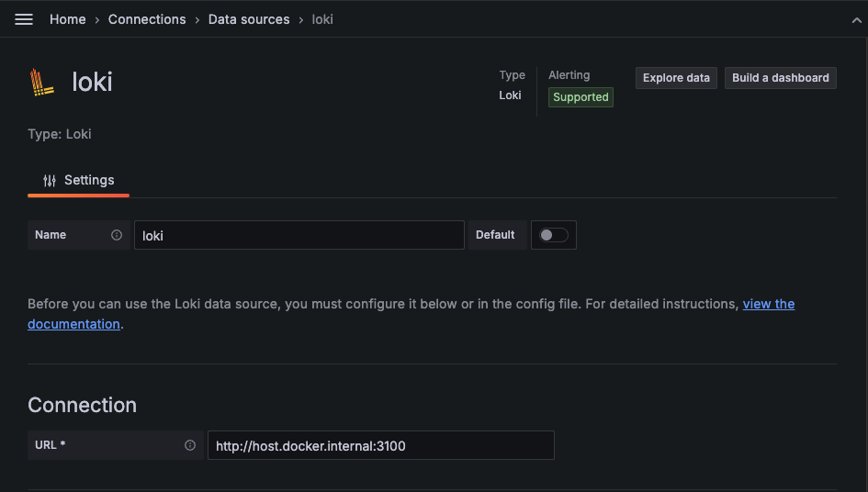Open the Settings tab
Image resolution: width=868 pixels, height=492 pixels.
click(x=79, y=181)
